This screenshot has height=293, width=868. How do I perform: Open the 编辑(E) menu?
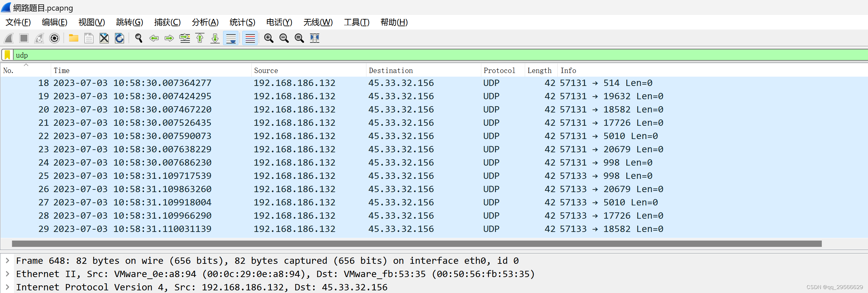54,22
